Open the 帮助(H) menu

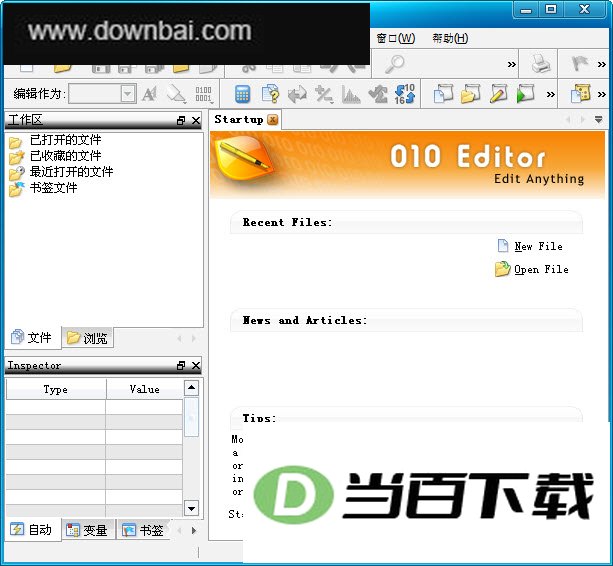coord(450,38)
